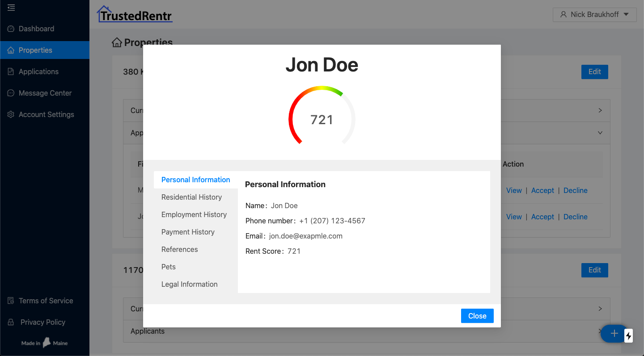Switch to the Residential History tab
This screenshot has width=644, height=356.
pos(191,197)
